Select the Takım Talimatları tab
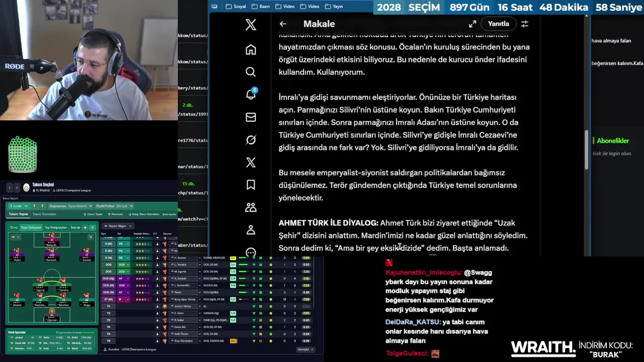Image resolution: width=644 pixels, height=362 pixels. 44,214
